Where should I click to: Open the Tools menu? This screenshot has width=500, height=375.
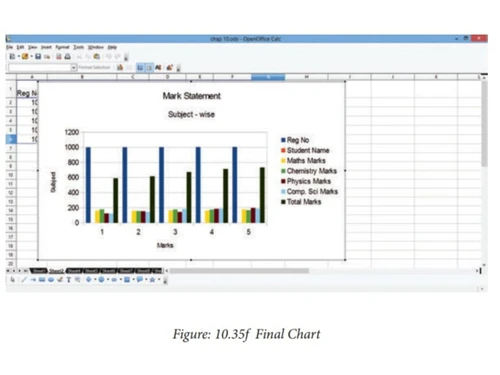79,47
